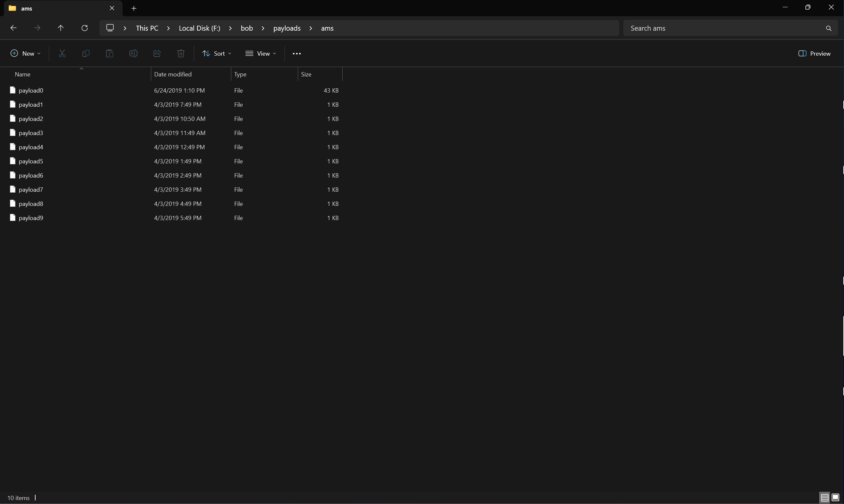Click the Delete trash icon
Viewport: 844px width, 504px height.
tap(181, 53)
